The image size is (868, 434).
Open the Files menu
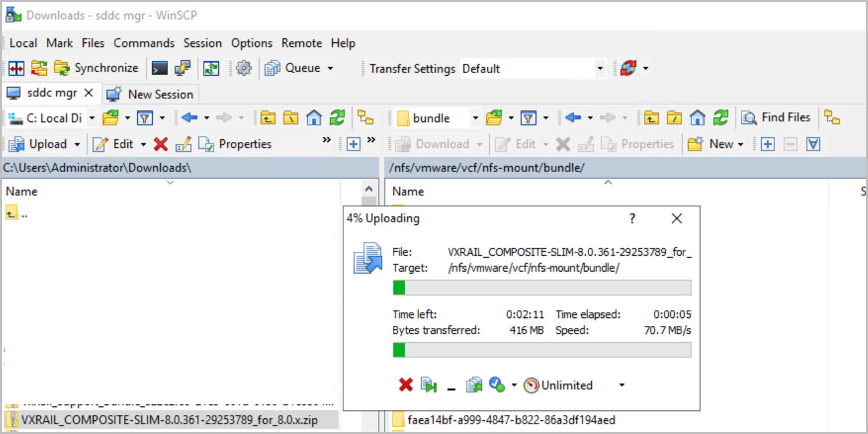coord(93,43)
